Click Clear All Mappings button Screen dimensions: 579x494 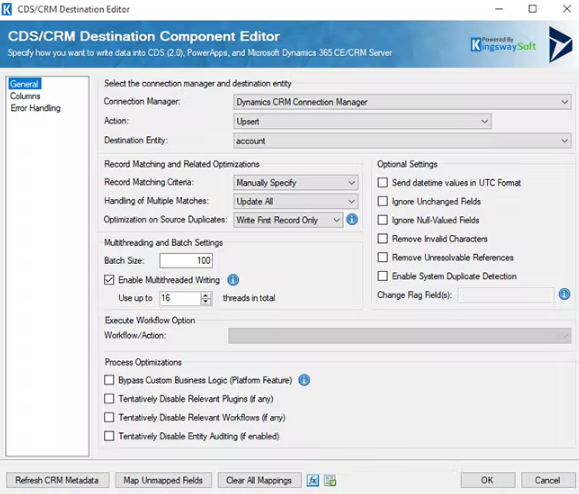pos(259,480)
